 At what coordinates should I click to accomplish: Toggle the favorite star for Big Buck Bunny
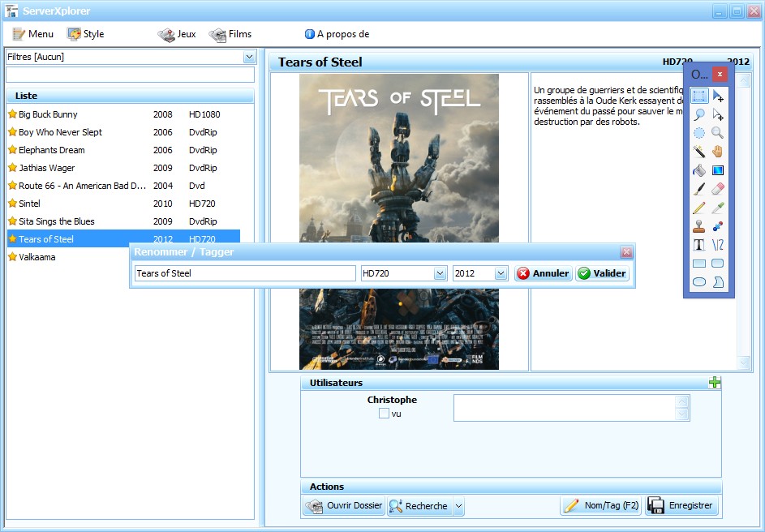13,114
